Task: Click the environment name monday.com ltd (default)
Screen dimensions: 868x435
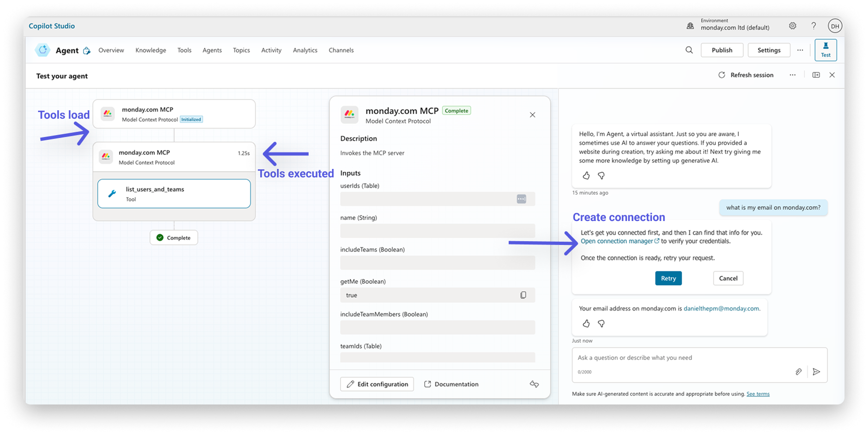Action: (x=735, y=28)
